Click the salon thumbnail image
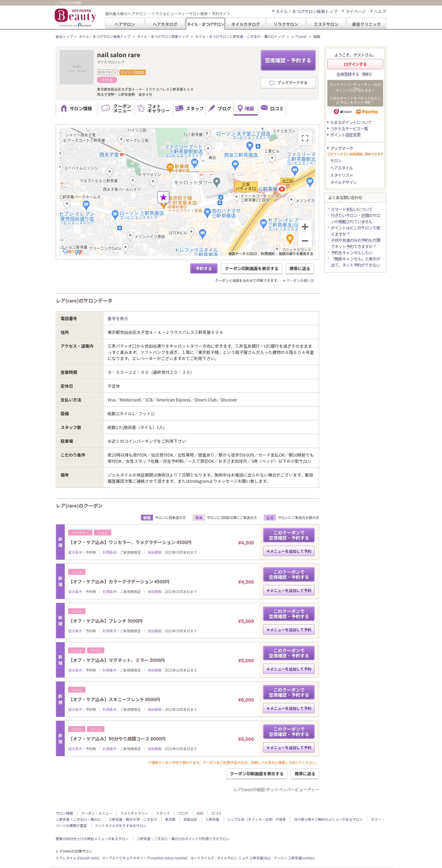 (76, 67)
